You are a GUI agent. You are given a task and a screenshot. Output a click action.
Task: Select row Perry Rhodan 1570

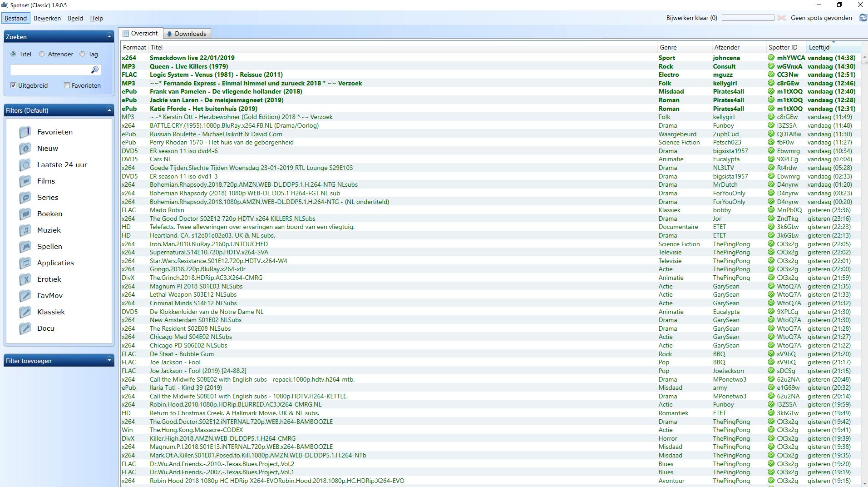490,142
